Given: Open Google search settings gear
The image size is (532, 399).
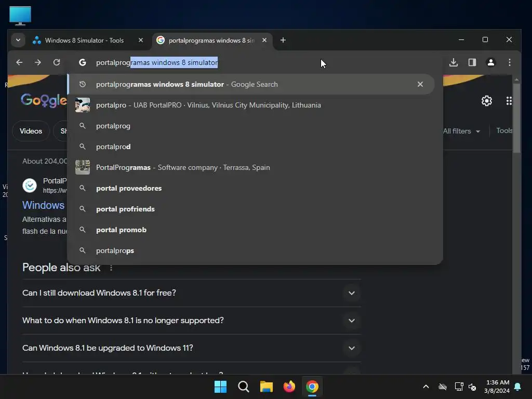Looking at the screenshot, I should (x=486, y=101).
